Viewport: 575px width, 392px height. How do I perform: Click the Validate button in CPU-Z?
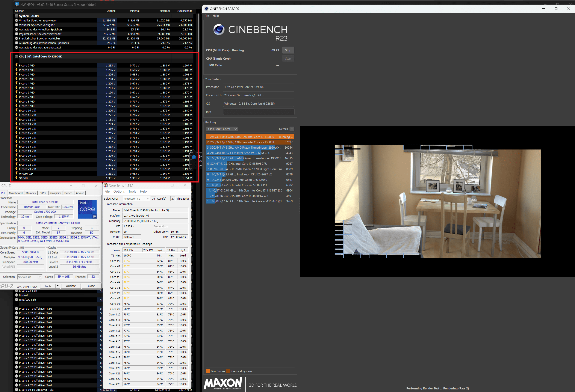(71, 286)
